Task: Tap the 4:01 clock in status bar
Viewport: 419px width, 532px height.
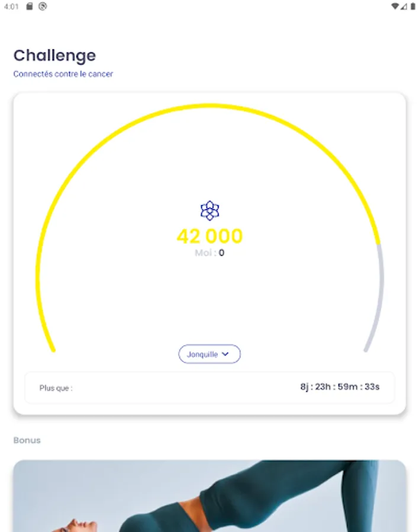Action: coord(11,7)
